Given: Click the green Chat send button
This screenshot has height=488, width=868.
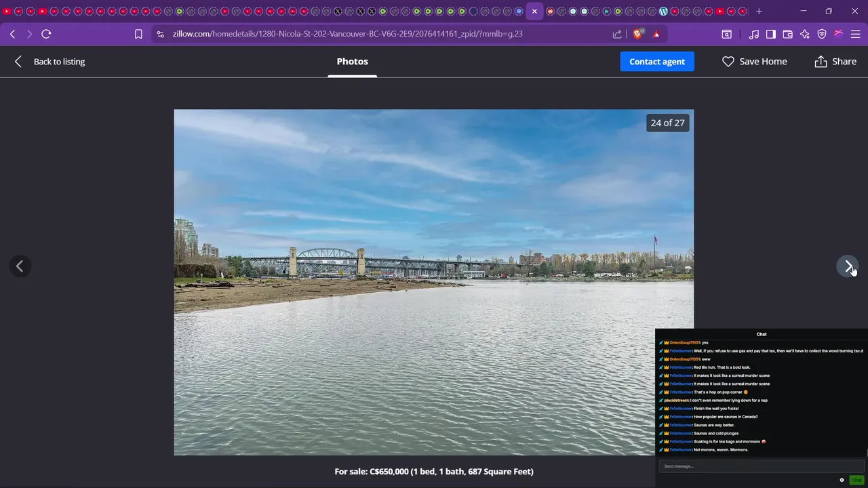Looking at the screenshot, I should [856, 480].
